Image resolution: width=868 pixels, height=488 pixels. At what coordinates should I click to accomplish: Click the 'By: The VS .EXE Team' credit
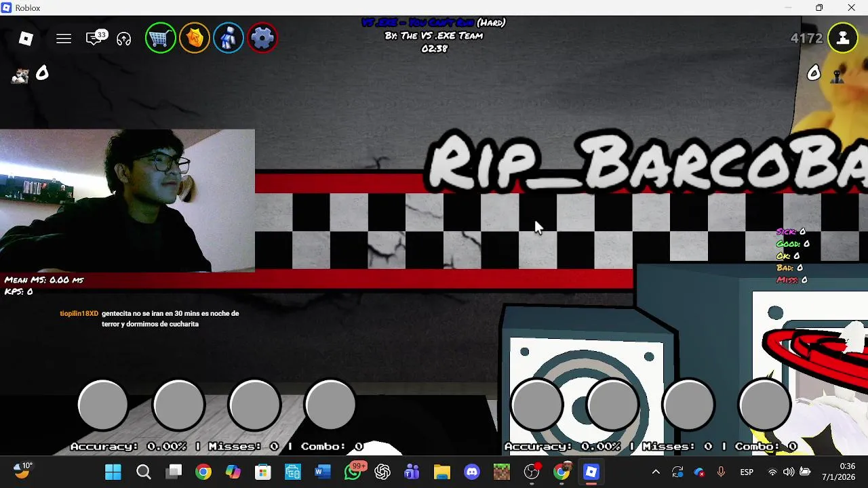click(434, 36)
